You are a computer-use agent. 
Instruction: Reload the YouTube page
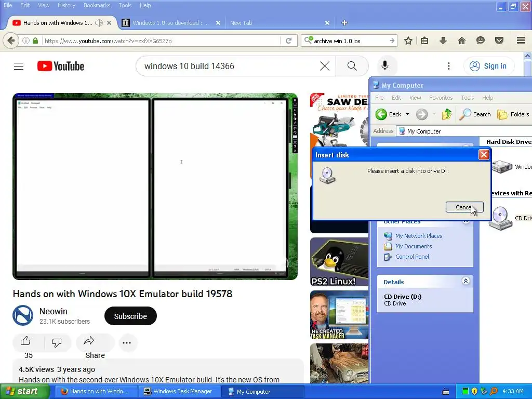288,41
